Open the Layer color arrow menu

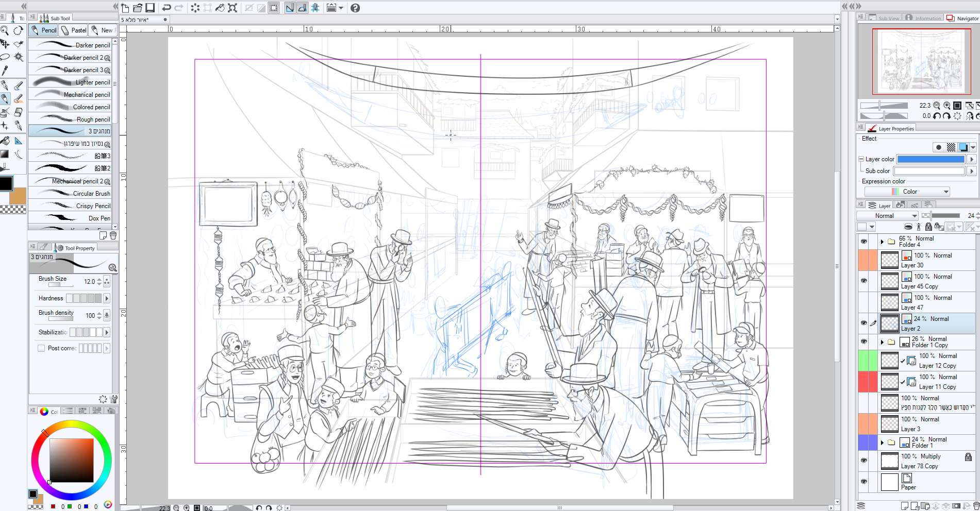972,159
